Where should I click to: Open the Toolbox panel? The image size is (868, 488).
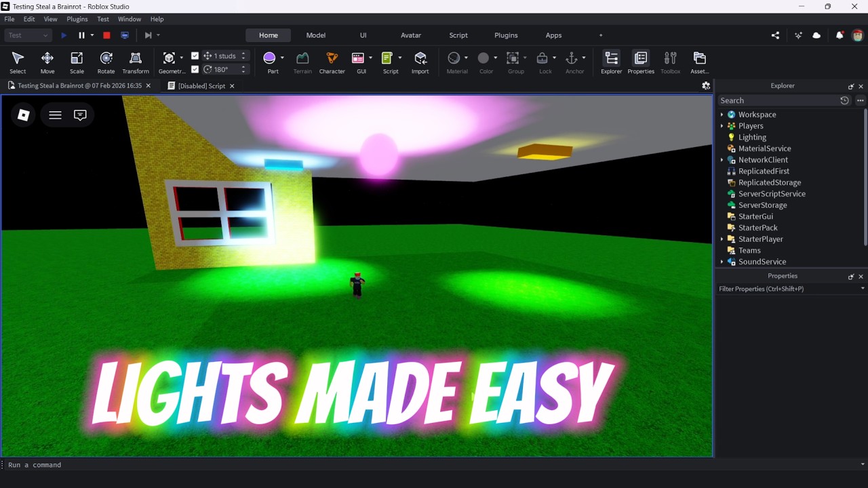coord(670,62)
